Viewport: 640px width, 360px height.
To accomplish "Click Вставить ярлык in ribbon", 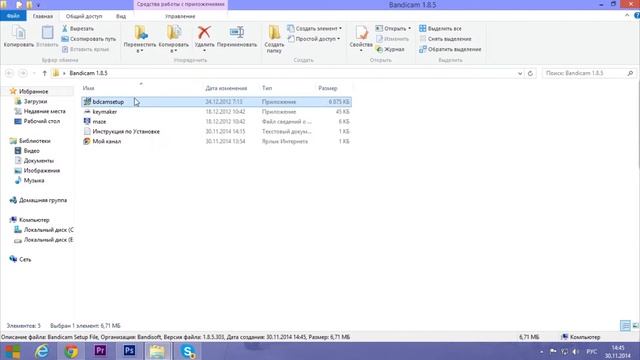I will pos(85,49).
